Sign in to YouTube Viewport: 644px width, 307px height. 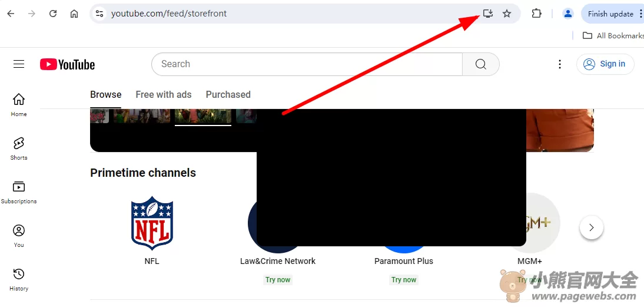pos(605,64)
